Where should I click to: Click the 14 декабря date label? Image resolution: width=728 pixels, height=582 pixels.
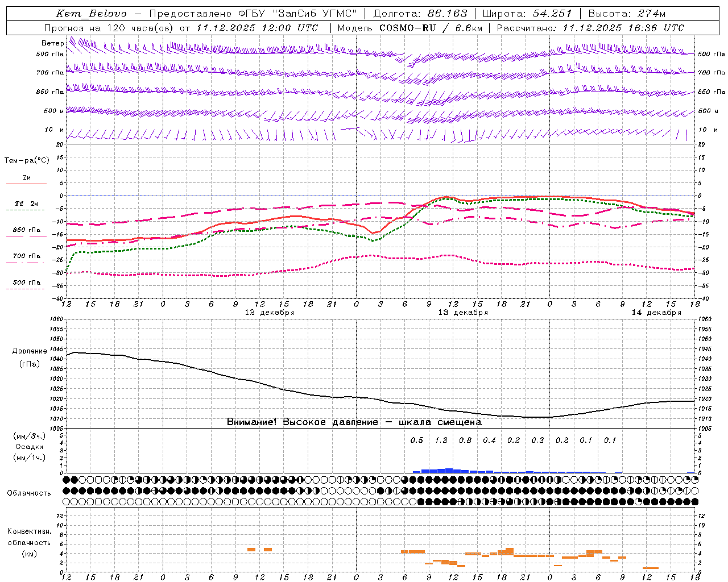(656, 313)
